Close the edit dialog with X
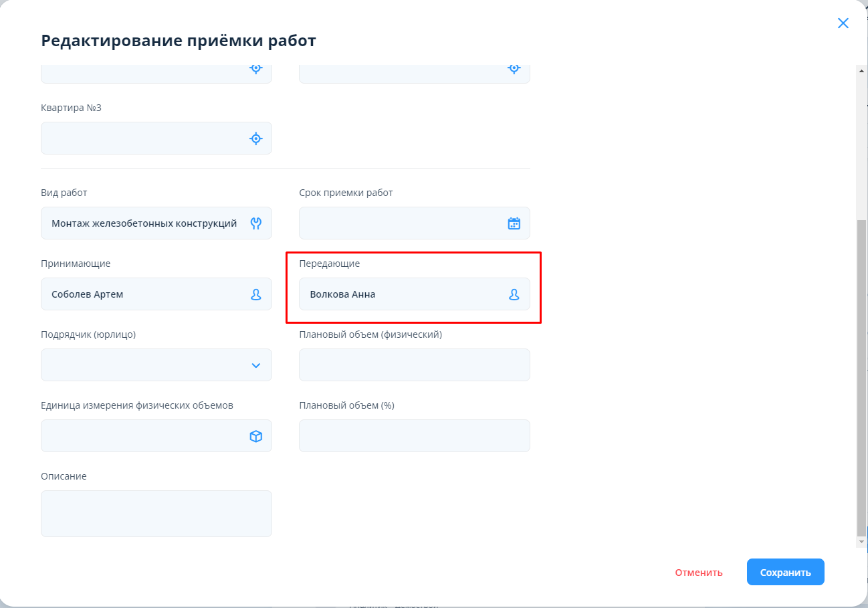The width and height of the screenshot is (868, 608). tap(843, 23)
